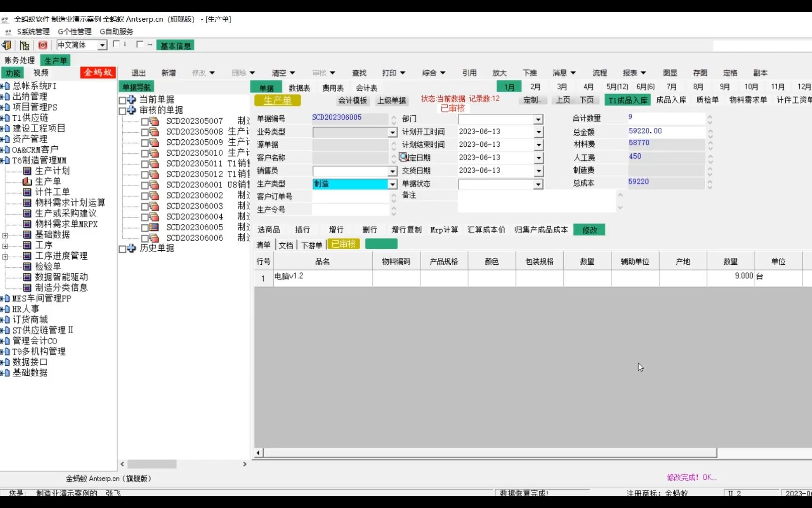812x508 pixels.
Task: Click the document icon of SCD202306001
Action: pyautogui.click(x=154, y=185)
